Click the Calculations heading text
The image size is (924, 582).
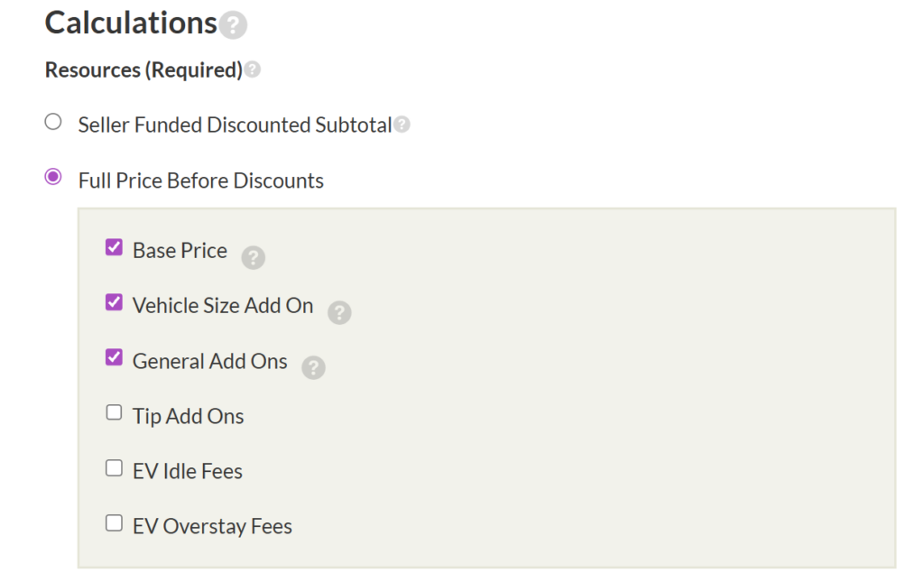[131, 23]
